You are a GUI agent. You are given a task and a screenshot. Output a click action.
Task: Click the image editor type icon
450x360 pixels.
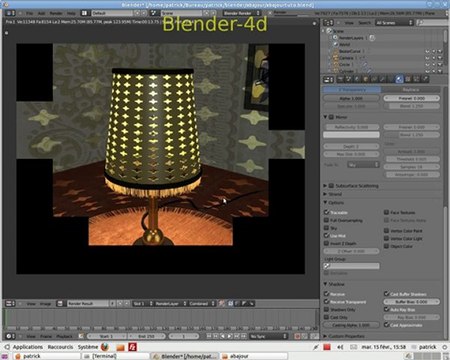coord(10,303)
